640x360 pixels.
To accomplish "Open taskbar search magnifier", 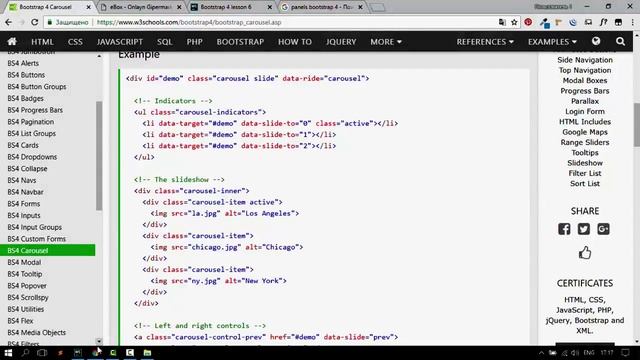I will [x=25, y=353].
